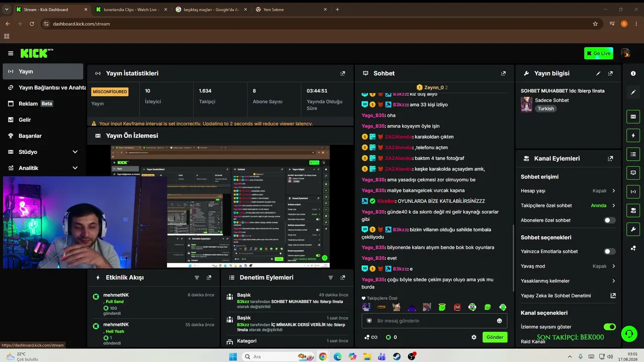Viewport: 644px width, 362px height.
Task: Bookmark this page with the star icon
Action: coord(595,24)
